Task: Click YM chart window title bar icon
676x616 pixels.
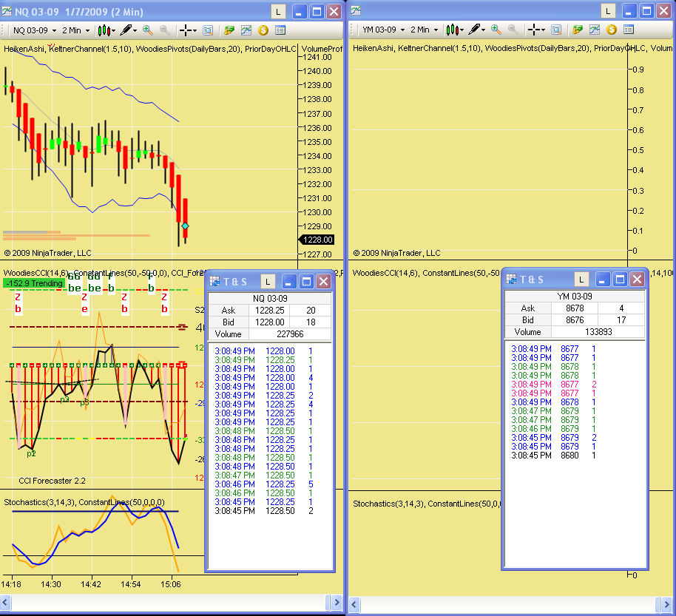Action: click(x=356, y=10)
